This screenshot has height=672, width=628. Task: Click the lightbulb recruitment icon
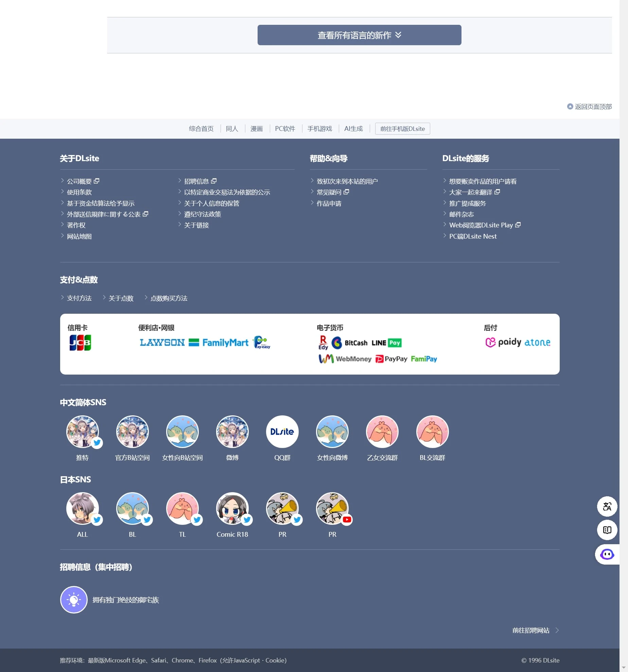74,600
